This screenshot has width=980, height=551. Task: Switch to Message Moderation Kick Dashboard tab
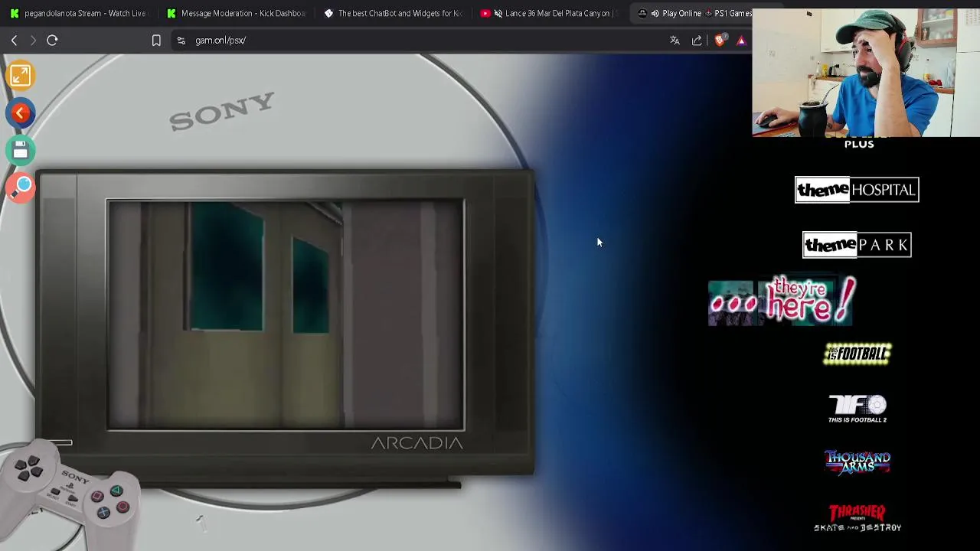click(235, 13)
